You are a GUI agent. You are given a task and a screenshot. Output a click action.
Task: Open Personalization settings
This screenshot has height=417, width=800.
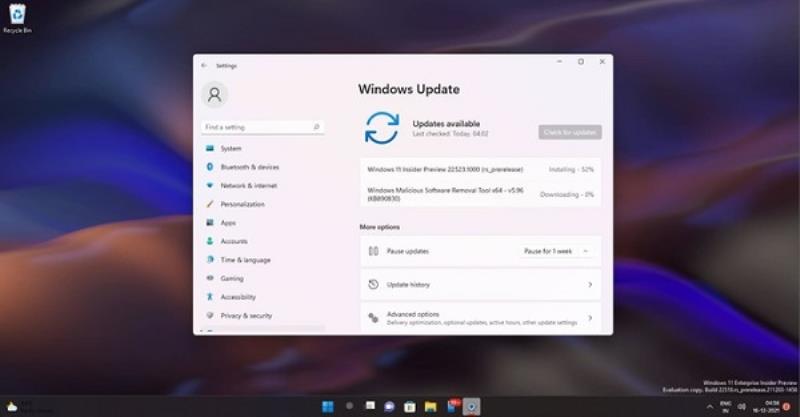click(x=263, y=204)
